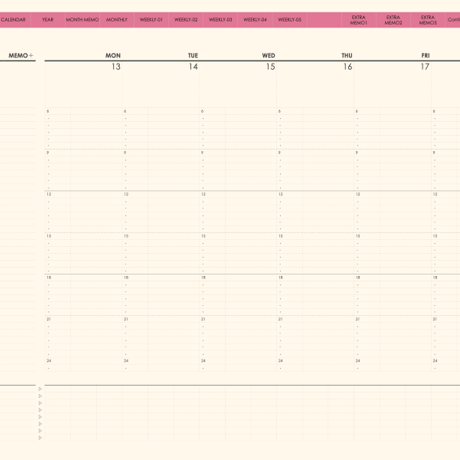Select date 13 under Monday

[116, 67]
